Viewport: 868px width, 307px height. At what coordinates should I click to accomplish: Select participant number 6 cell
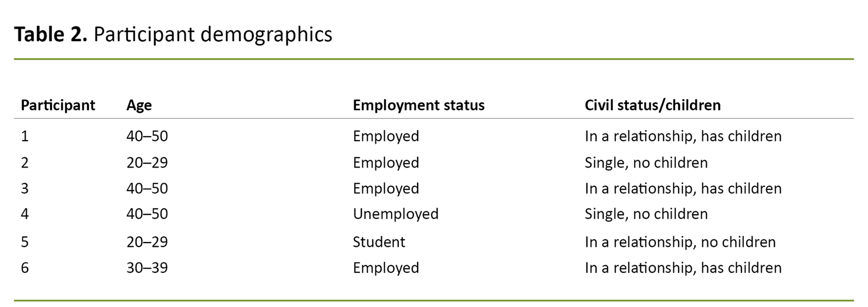click(x=25, y=267)
